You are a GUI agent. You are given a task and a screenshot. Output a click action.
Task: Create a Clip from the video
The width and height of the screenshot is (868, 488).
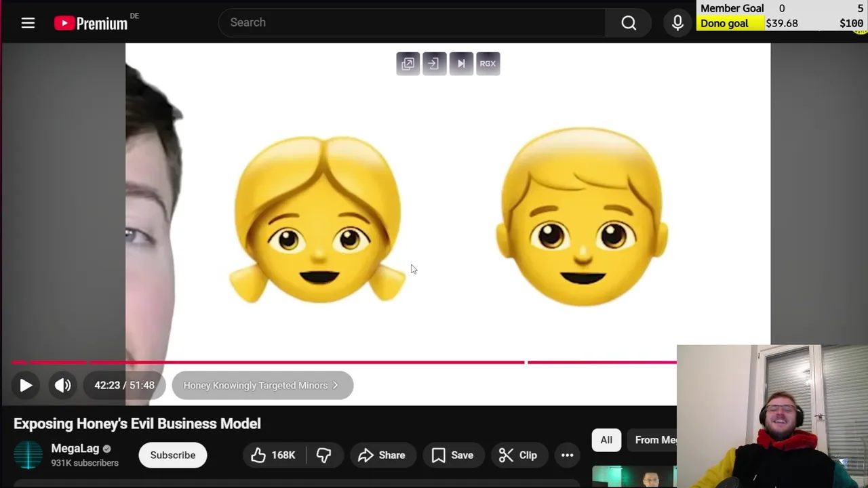(518, 455)
